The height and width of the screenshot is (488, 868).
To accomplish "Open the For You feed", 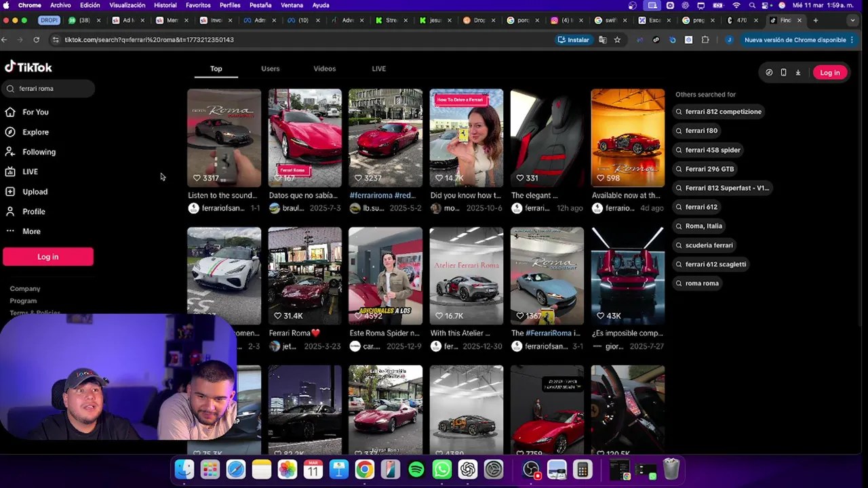I will (27, 112).
